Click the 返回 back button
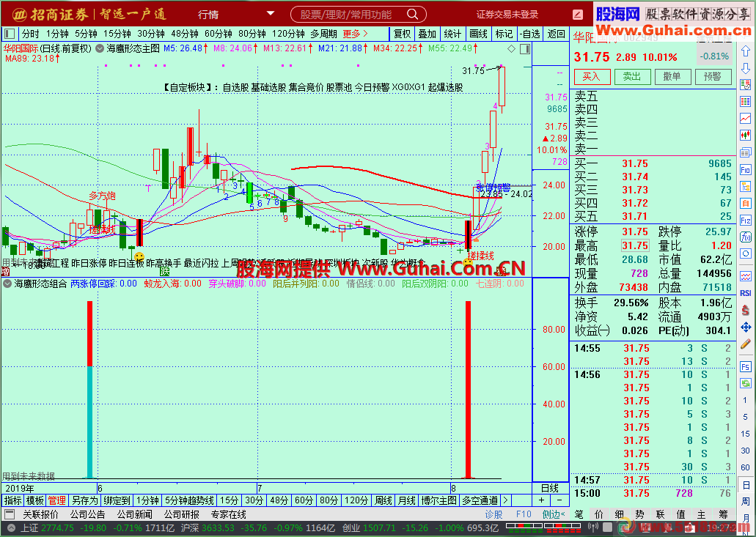Image resolution: width=756 pixels, height=537 pixels. point(557,34)
